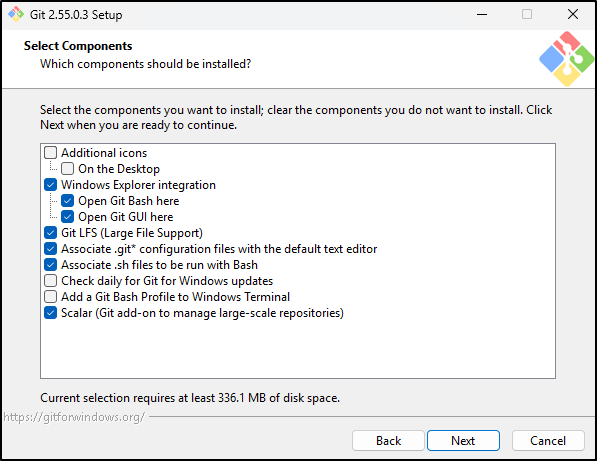Click the Git logo icon in title bar
Screen dimensions: 597x461
coord(16,14)
